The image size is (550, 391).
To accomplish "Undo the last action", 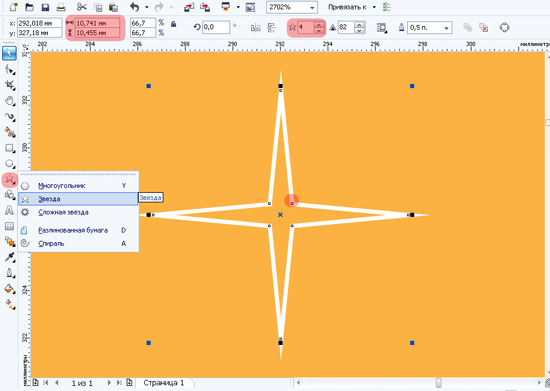I will coord(135,7).
